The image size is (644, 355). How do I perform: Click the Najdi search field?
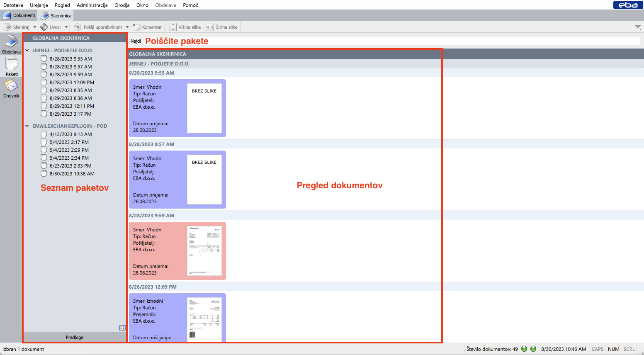tap(390, 41)
